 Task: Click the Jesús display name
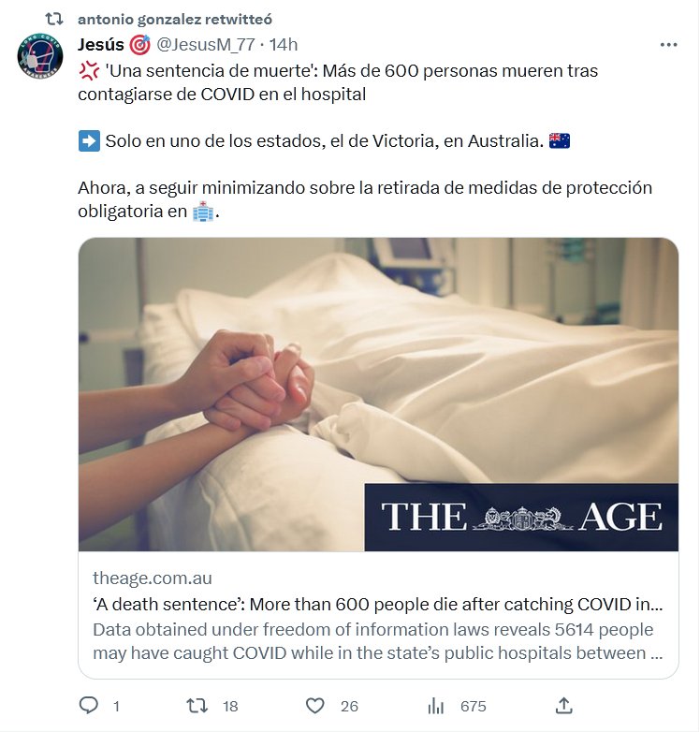[x=101, y=45]
